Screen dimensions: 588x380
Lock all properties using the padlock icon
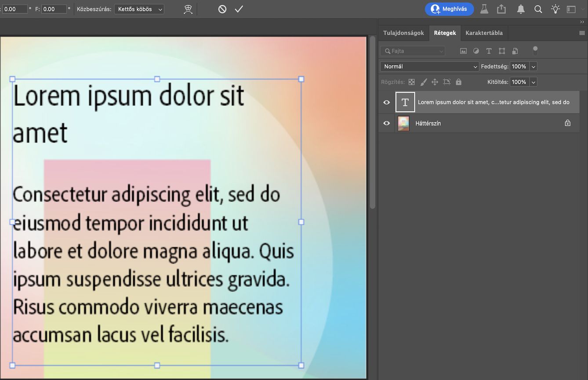tap(458, 82)
